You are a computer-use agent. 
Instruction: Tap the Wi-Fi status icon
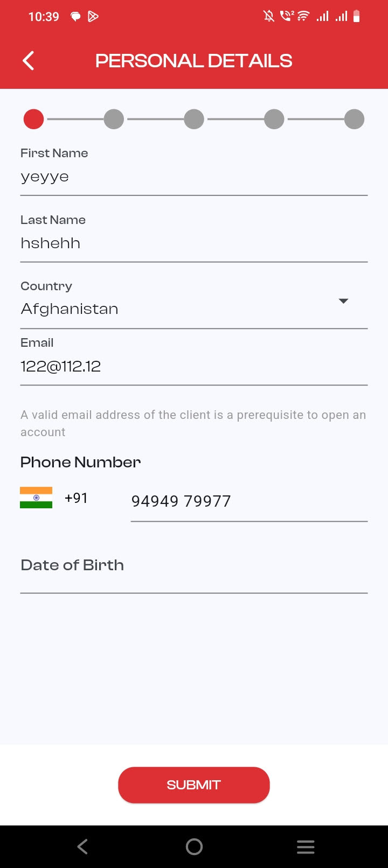pyautogui.click(x=303, y=17)
